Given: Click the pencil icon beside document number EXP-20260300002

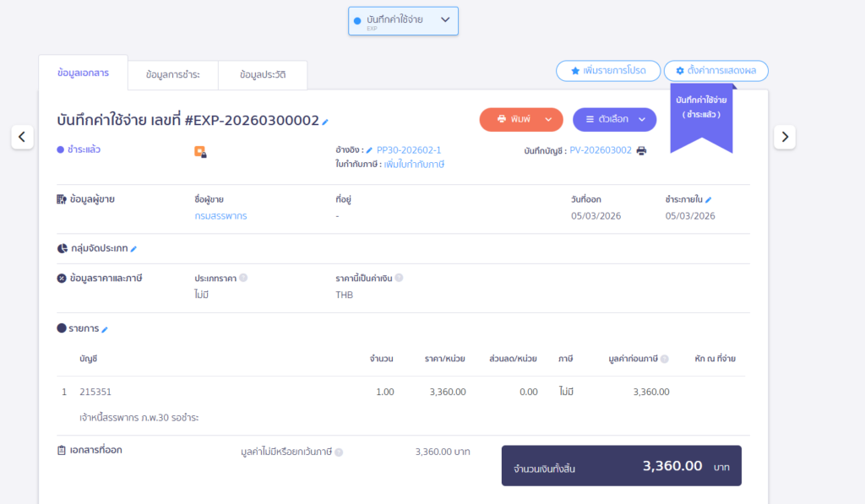Looking at the screenshot, I should tap(326, 122).
